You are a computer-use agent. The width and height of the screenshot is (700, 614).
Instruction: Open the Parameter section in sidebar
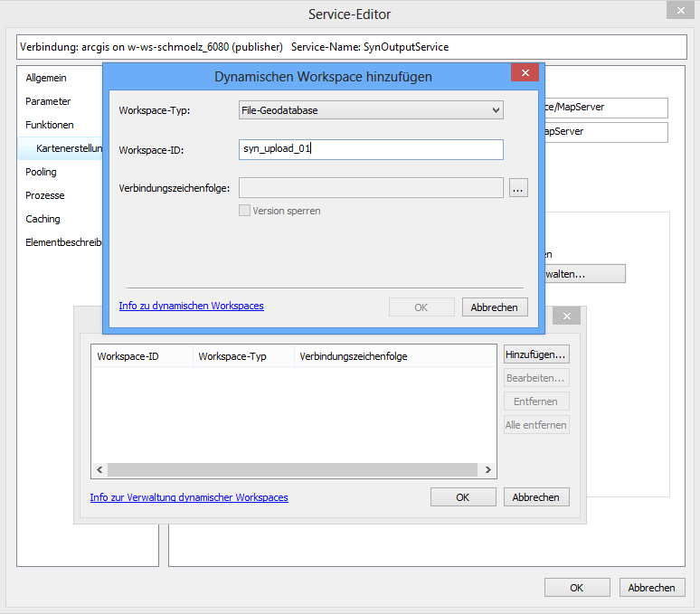pyautogui.click(x=48, y=101)
